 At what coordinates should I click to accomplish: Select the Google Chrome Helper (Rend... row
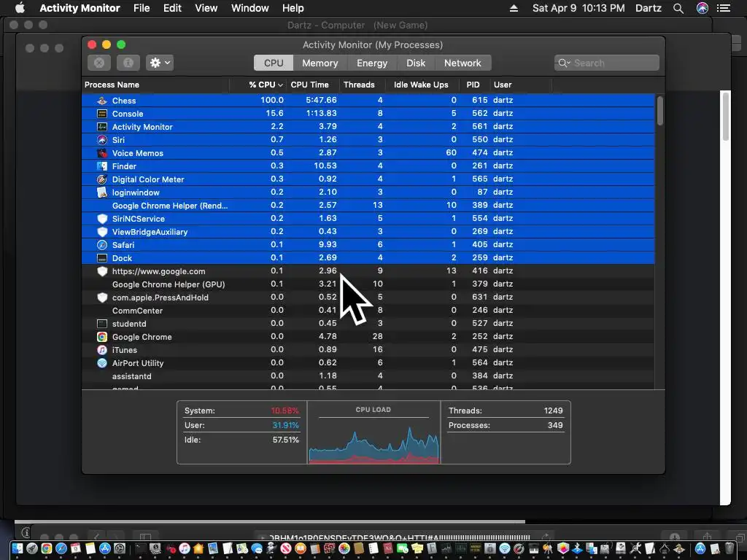(x=368, y=205)
